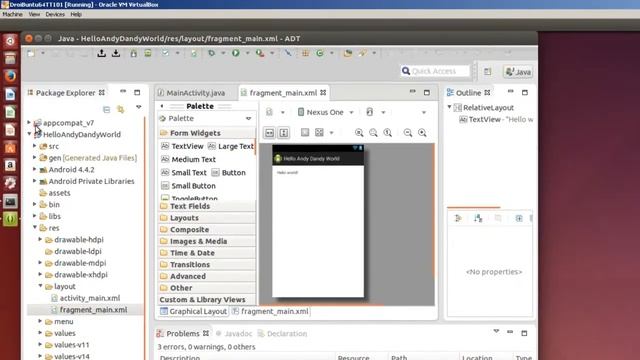Expand appcompat_v7 project

[x=29, y=122]
